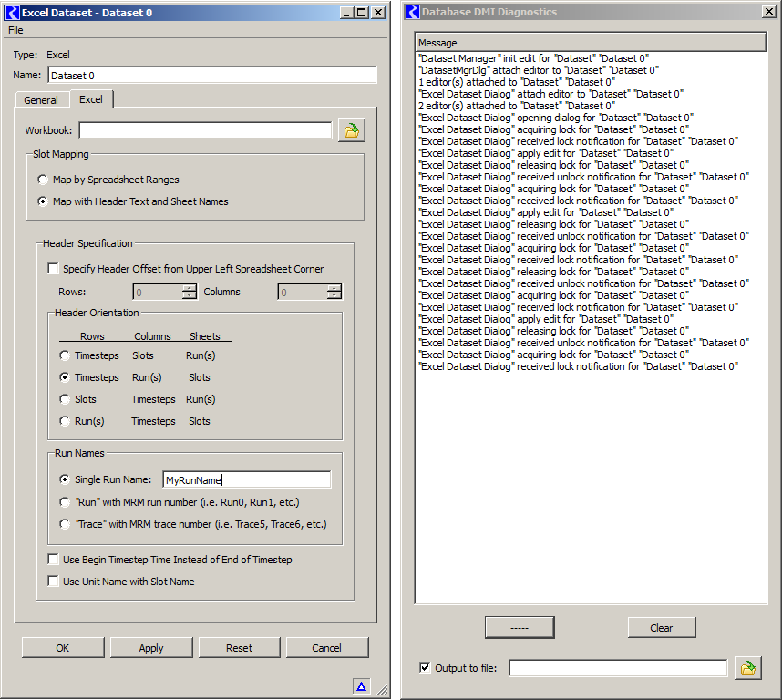Screen dimensions: 782x700
Task: Uncheck Output to file checkbox
Action: pos(425,667)
